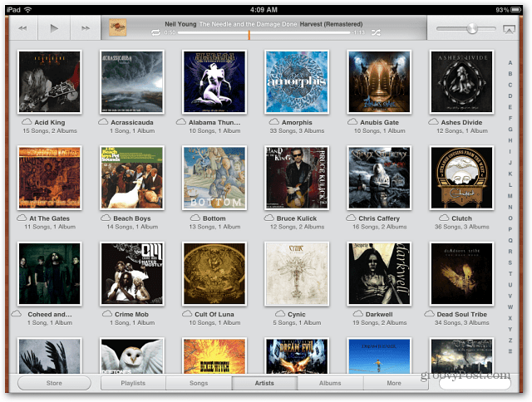This screenshot has width=532, height=402.
Task: Tap the Wi-Fi icon in status bar
Action: [27, 9]
